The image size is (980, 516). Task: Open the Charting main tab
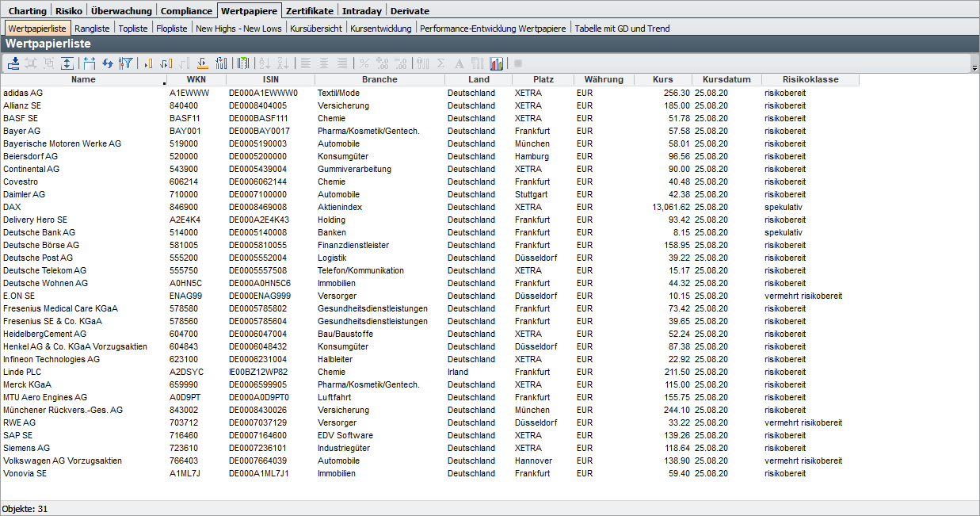(x=27, y=11)
